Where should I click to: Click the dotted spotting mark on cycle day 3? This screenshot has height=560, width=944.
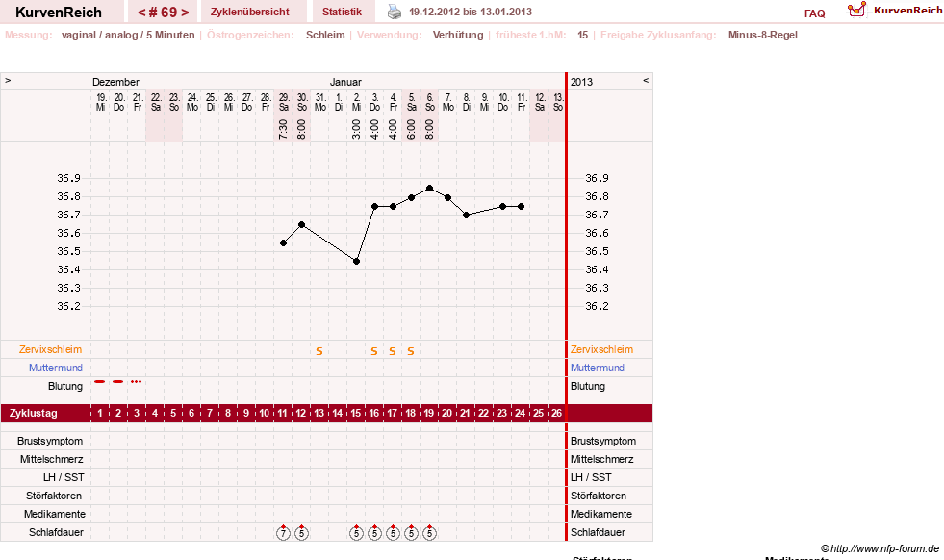(x=136, y=382)
